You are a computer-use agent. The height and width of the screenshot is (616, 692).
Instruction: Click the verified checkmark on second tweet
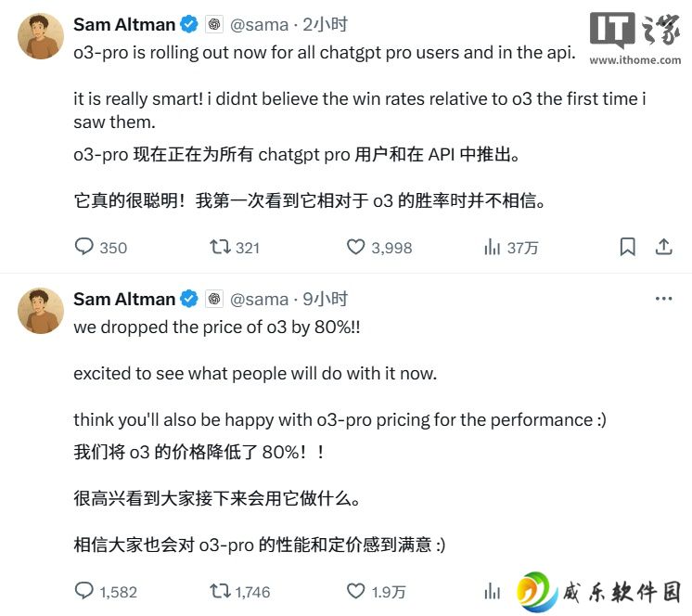coord(189,299)
